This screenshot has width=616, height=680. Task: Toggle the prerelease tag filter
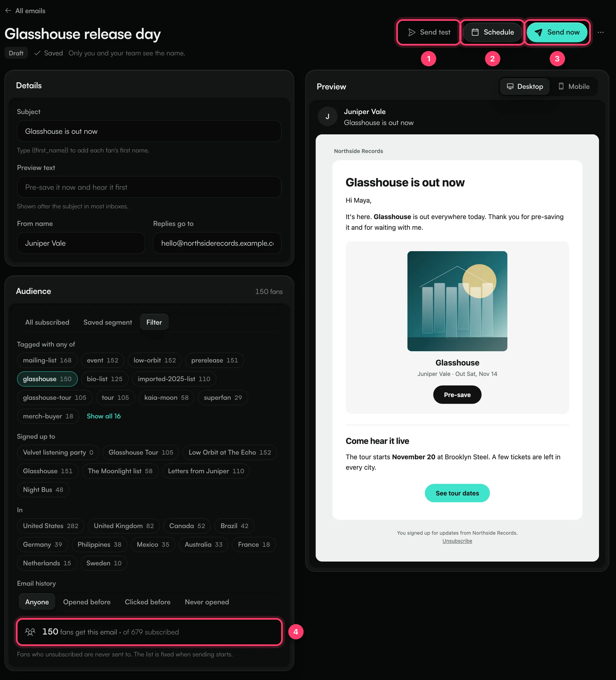[x=215, y=360]
